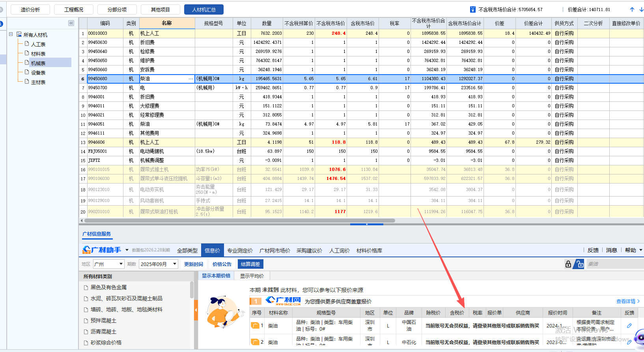Click feedback pencil icon for 中国石油 quote row

pos(629,326)
